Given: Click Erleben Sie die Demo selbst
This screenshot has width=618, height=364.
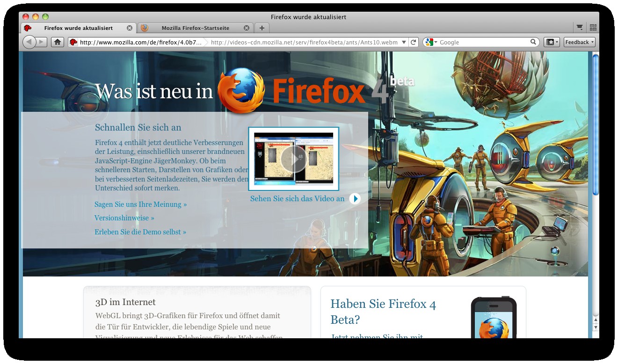Looking at the screenshot, I should click(x=140, y=232).
